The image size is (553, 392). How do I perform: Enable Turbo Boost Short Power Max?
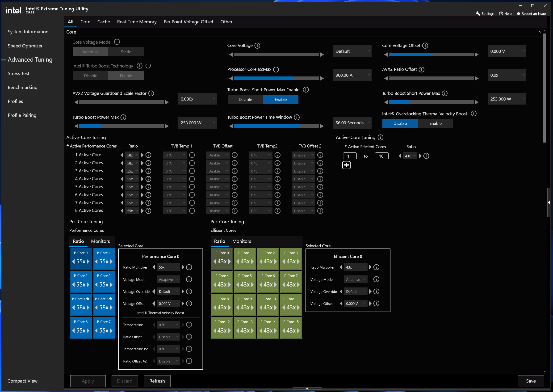(281, 100)
